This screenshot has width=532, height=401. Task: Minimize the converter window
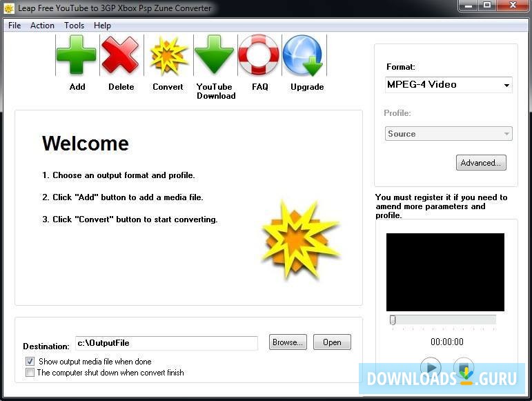[469, 6]
